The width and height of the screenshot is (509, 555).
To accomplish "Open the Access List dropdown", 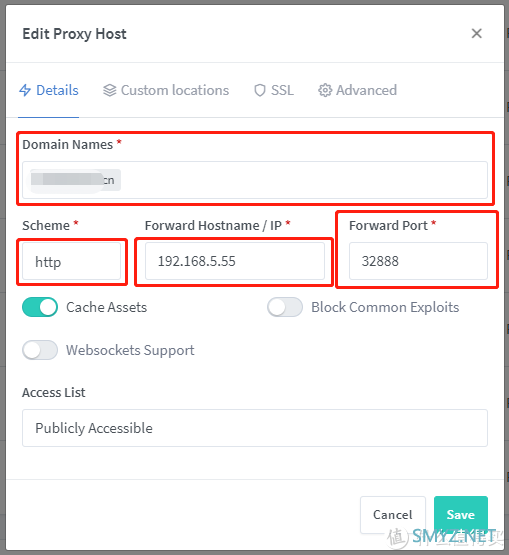I will (x=255, y=428).
